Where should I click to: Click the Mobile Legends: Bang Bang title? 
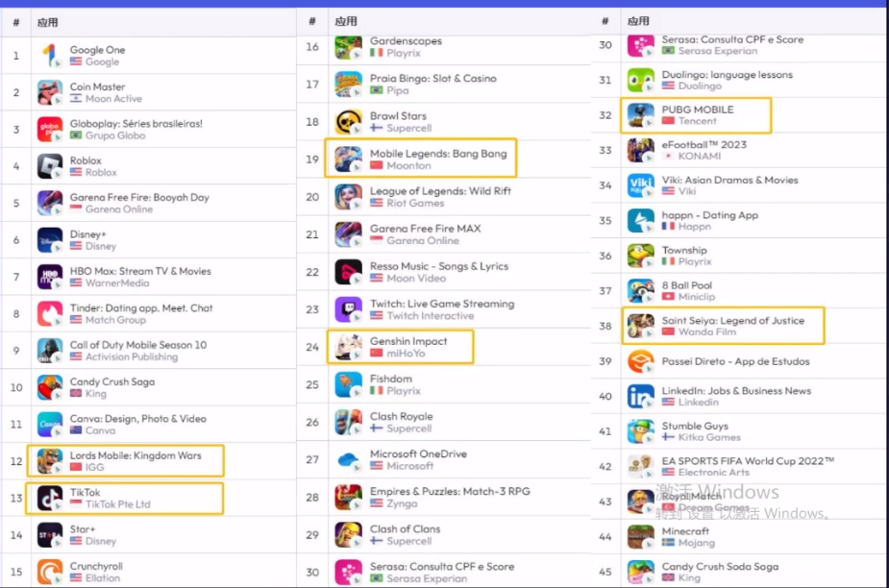click(x=438, y=154)
